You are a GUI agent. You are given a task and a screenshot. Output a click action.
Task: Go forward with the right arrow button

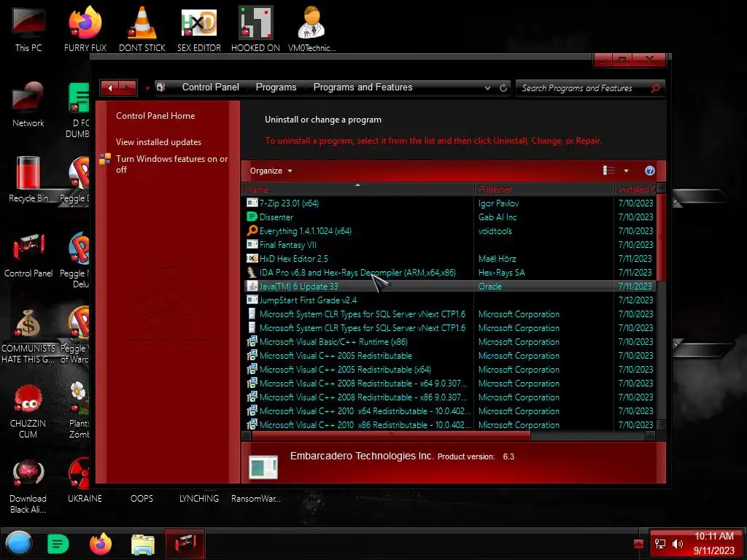click(128, 87)
